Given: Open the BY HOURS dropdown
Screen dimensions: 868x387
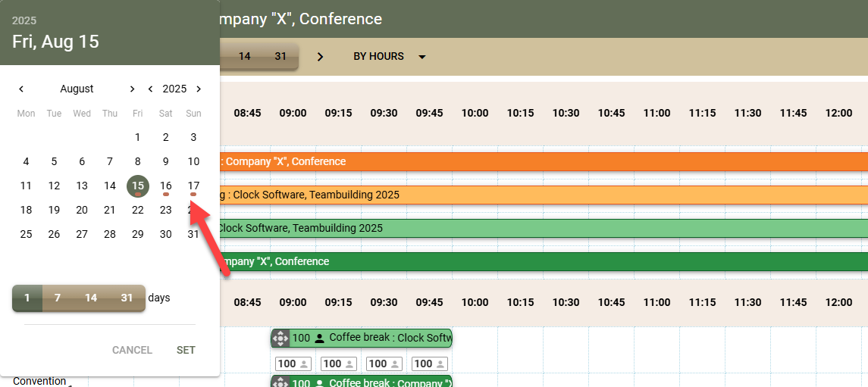Looking at the screenshot, I should coord(390,56).
